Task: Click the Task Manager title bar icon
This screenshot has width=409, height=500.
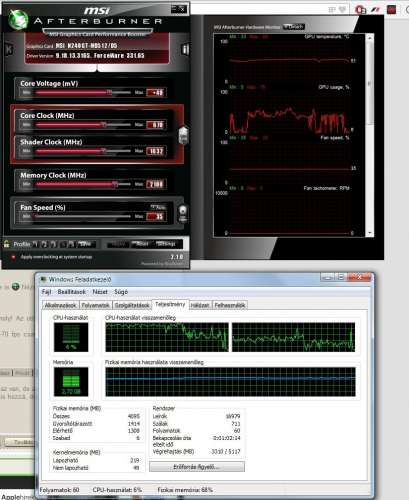Action: 43,279
